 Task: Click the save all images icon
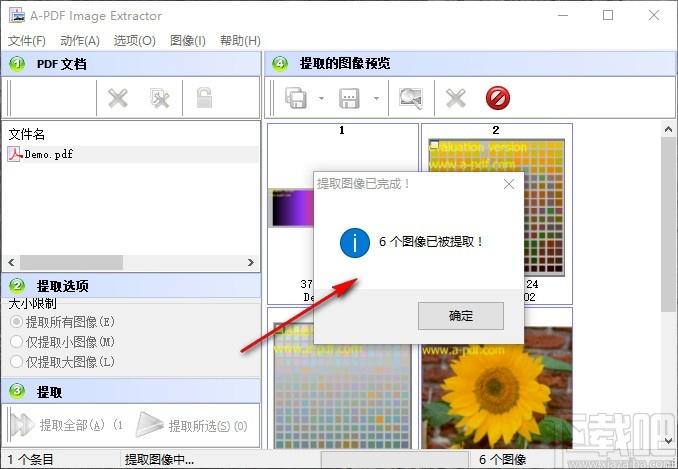296,98
